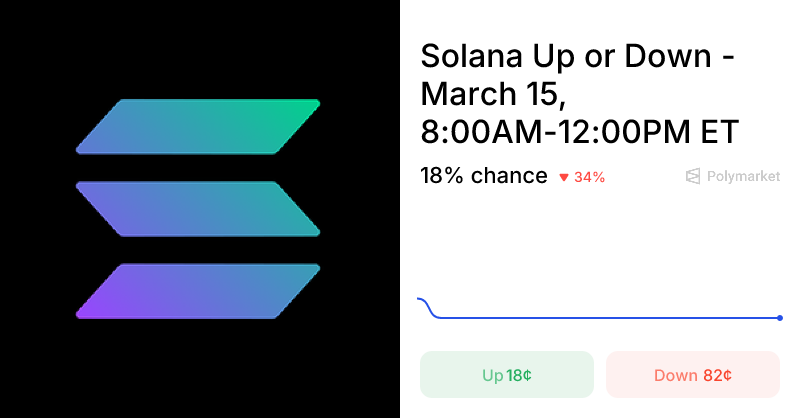Click the flat blue price chart line

(600, 318)
